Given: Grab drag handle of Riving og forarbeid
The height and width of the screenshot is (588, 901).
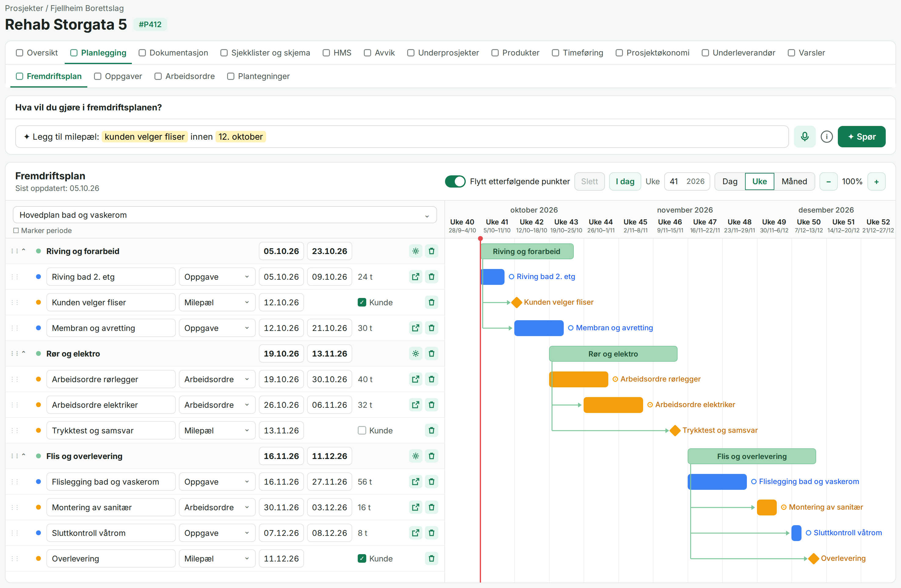Looking at the screenshot, I should coord(14,251).
